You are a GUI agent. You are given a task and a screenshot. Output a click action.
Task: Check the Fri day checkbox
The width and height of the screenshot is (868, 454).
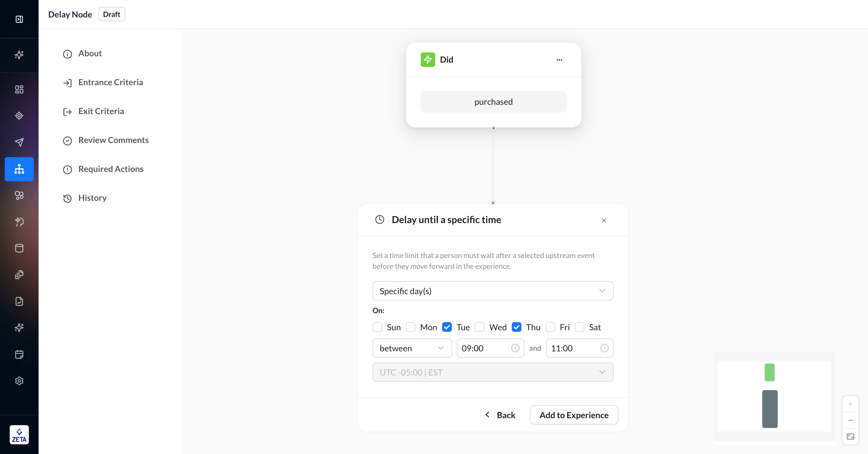click(550, 327)
